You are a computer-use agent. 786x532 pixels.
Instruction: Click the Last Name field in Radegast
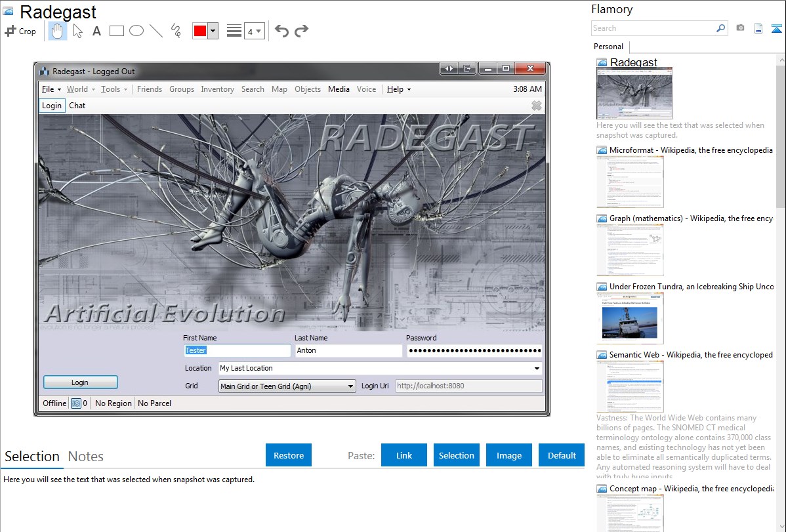[349, 350]
